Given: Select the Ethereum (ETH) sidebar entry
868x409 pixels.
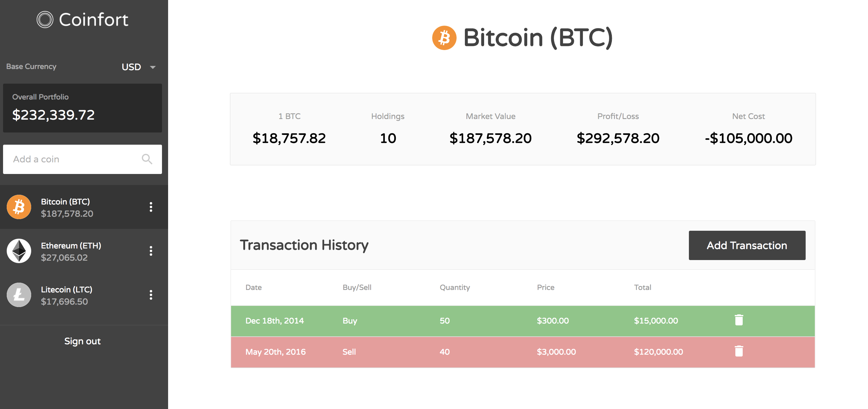Looking at the screenshot, I should pos(71,251).
